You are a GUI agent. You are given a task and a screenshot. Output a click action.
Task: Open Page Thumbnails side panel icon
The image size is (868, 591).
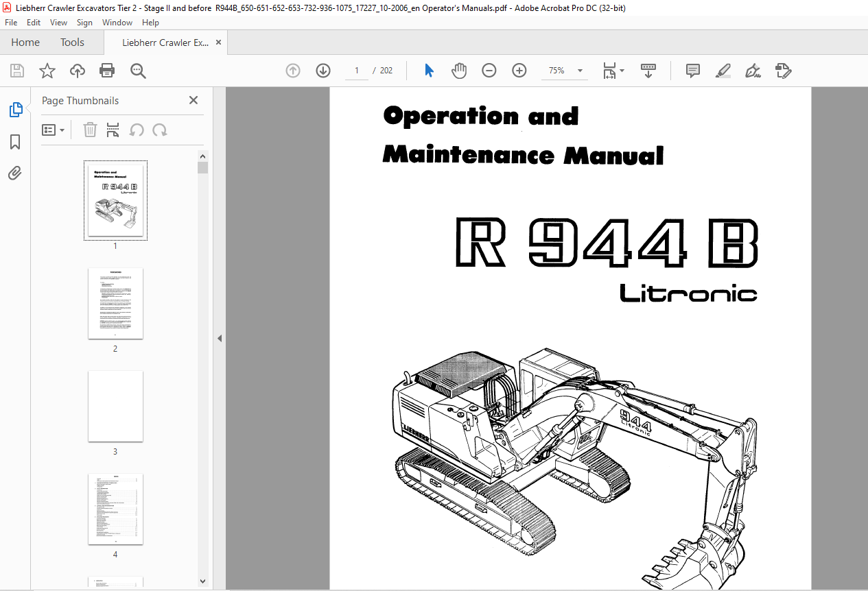coord(15,110)
